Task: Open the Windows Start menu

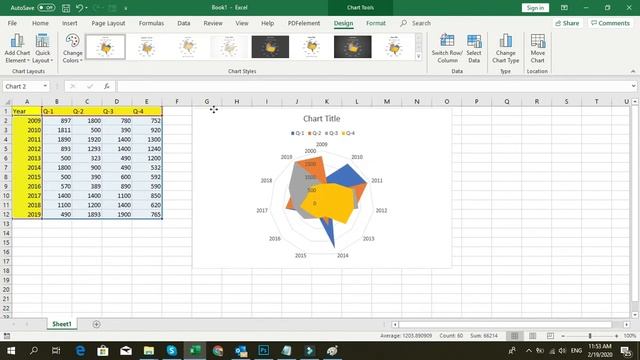Action: pyautogui.click(x=11, y=351)
